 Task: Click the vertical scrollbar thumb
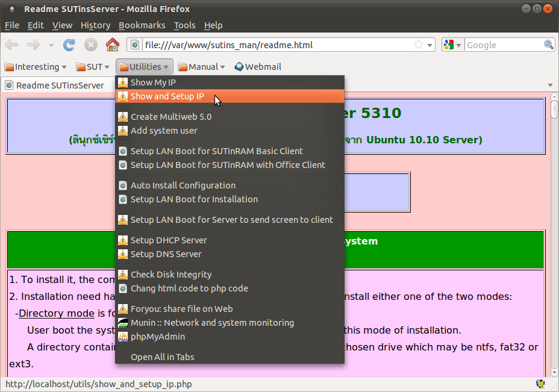coord(554,109)
